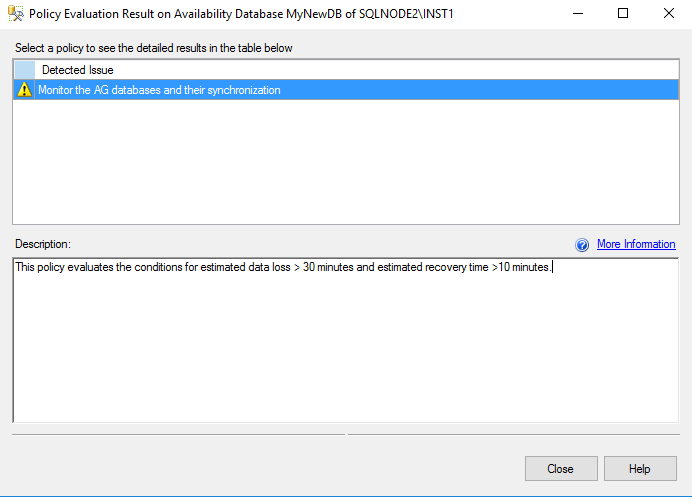Close the dialog with the title bar X

click(668, 14)
